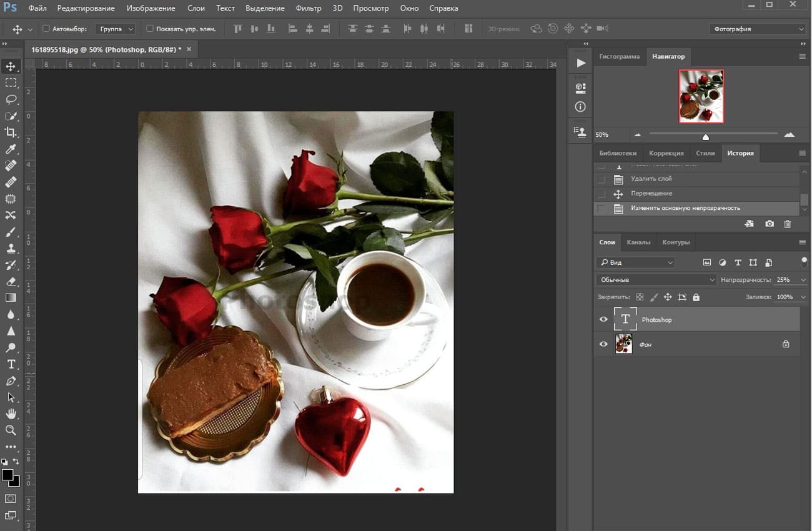
Task: Select the Spot Healing Brush tool
Action: [11, 166]
